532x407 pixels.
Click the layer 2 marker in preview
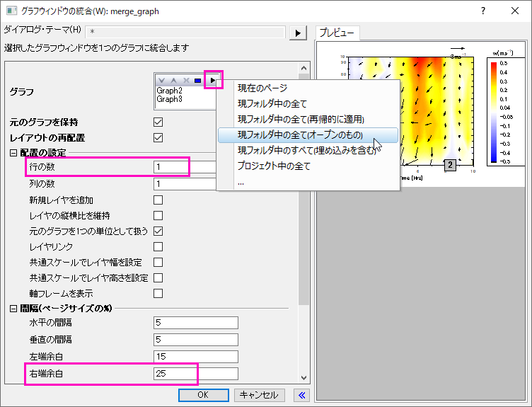coord(450,165)
